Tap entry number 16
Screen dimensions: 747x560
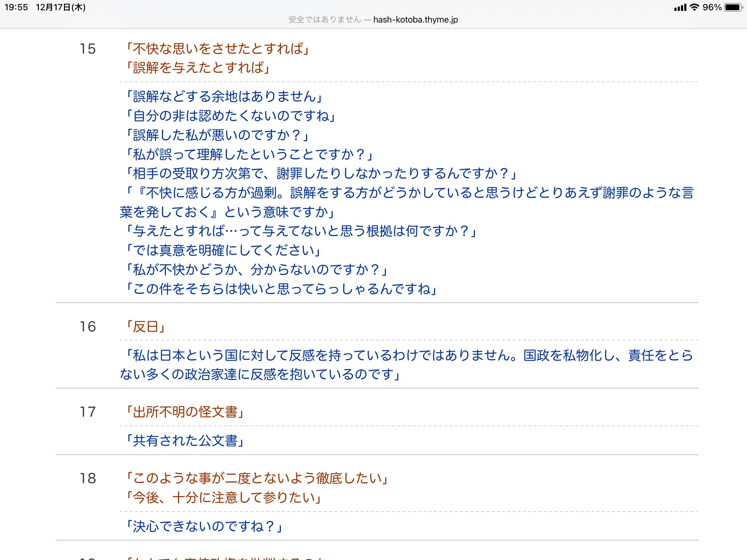coord(88,327)
